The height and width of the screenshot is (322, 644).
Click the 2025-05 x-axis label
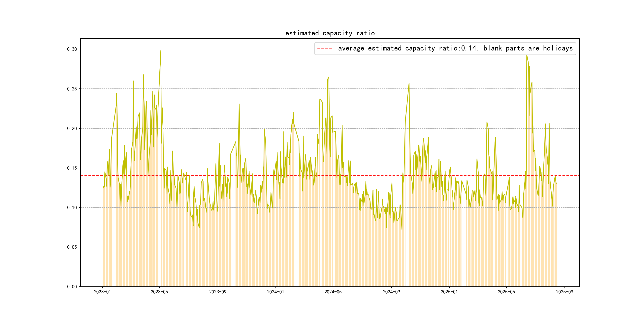tap(506, 292)
